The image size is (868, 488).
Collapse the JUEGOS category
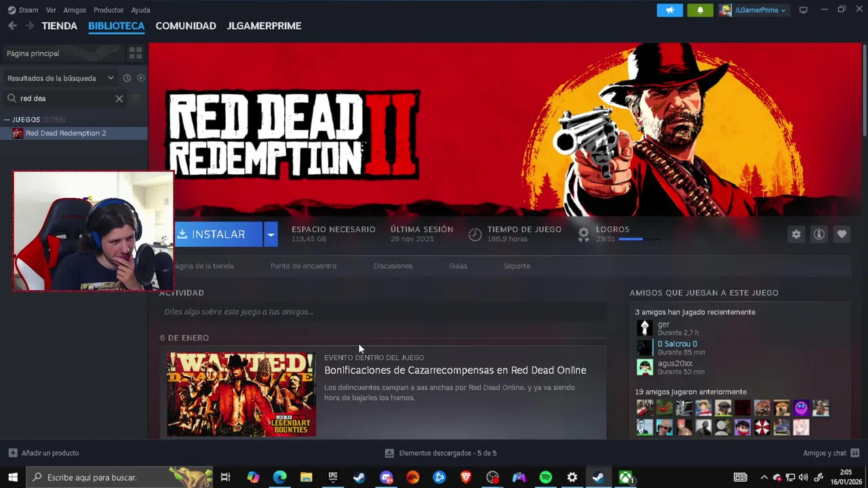[x=7, y=119]
